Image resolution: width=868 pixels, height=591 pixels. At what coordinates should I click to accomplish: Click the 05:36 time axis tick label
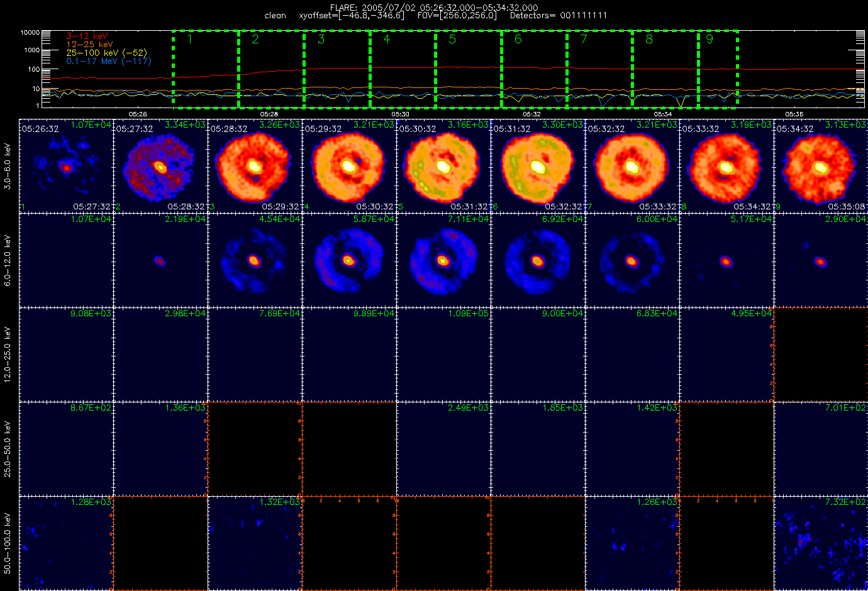(x=794, y=114)
